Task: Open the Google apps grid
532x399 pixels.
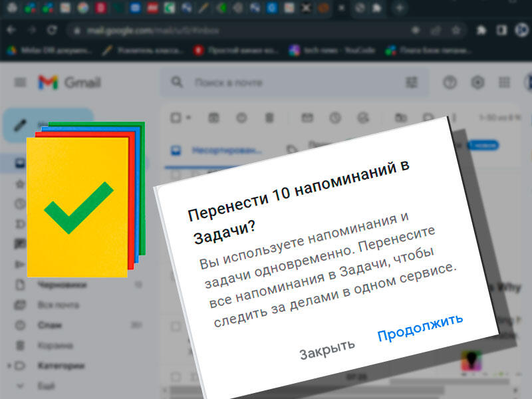Action: tap(504, 82)
